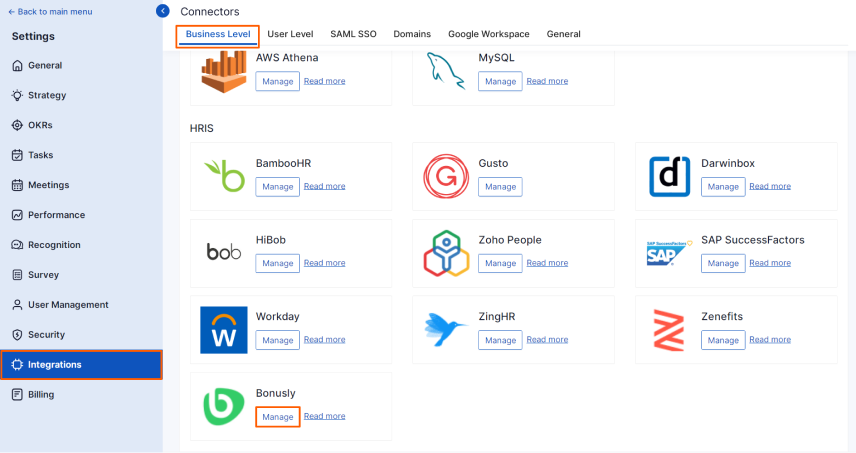Screen dimensions: 856x453
Task: Open the User Level tab
Action: (x=290, y=34)
